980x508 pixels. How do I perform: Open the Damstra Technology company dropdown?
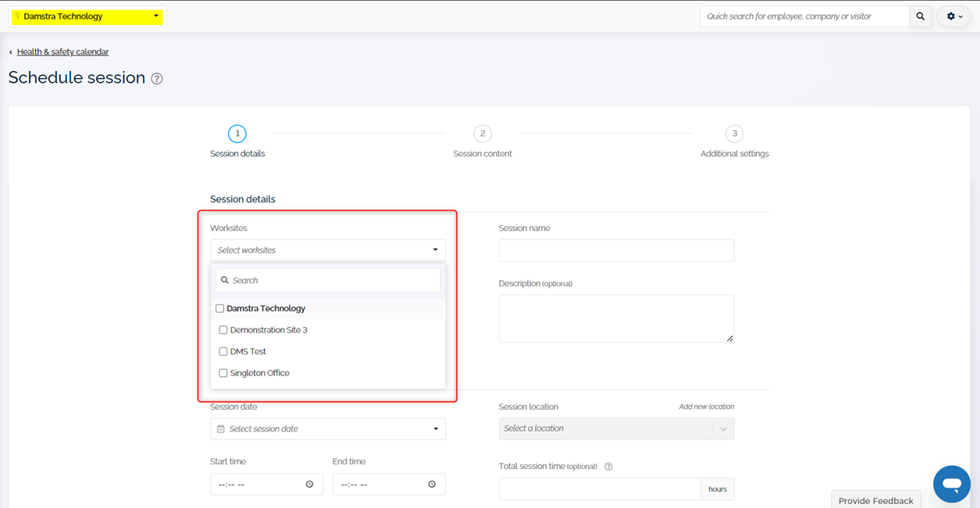[87, 16]
